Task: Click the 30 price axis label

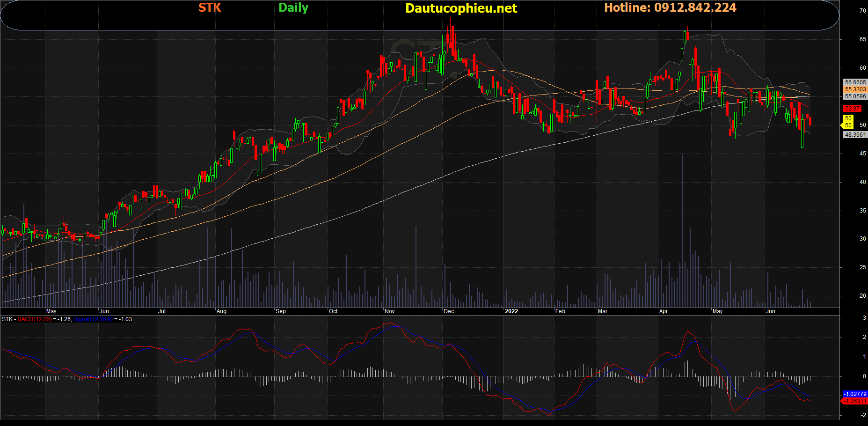Action: pyautogui.click(x=863, y=239)
